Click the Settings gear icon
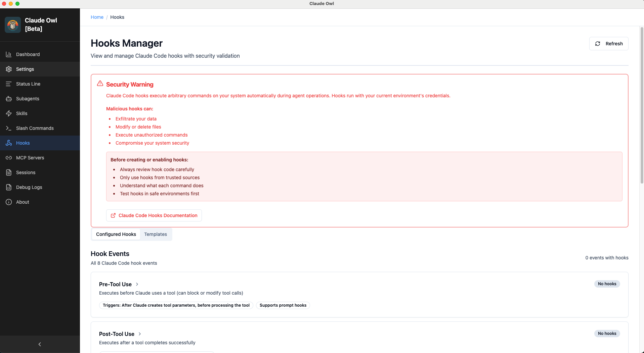644x353 pixels. coord(9,69)
